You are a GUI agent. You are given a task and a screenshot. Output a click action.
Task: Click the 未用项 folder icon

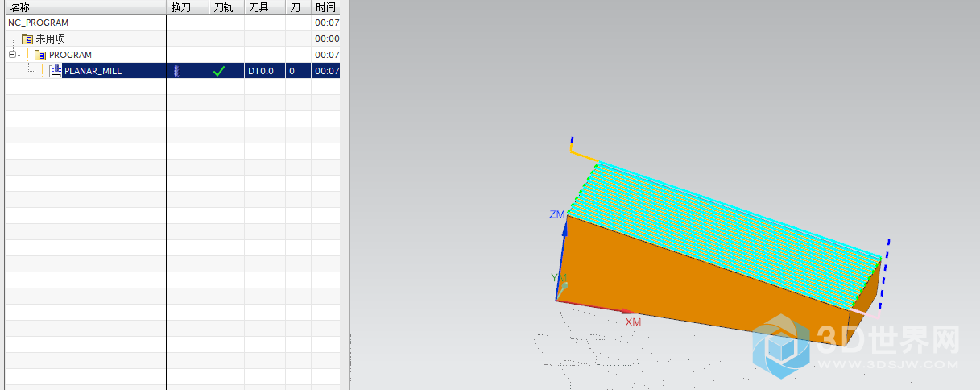27,39
